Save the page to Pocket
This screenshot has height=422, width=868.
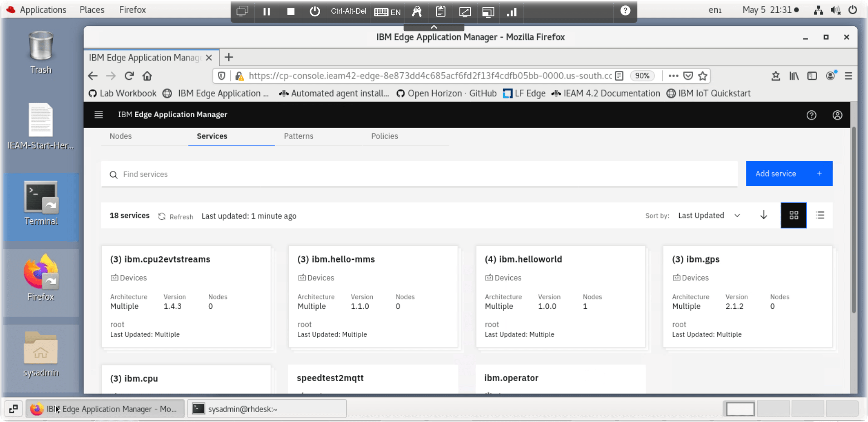coord(688,76)
